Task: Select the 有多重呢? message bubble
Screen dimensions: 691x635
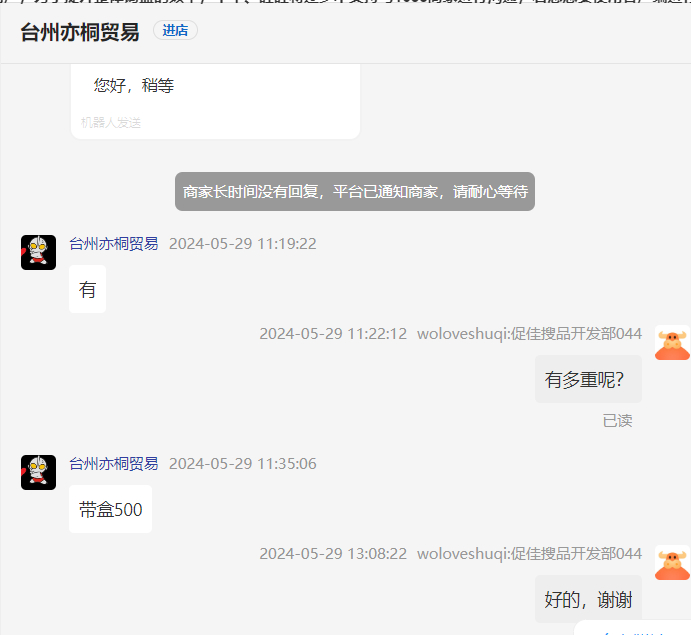Action: [588, 379]
